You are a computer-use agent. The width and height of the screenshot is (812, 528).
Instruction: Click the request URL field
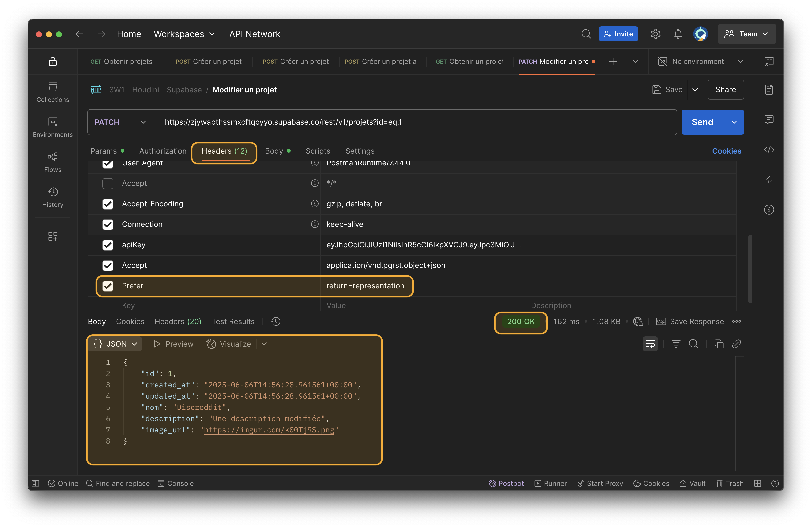tap(416, 122)
